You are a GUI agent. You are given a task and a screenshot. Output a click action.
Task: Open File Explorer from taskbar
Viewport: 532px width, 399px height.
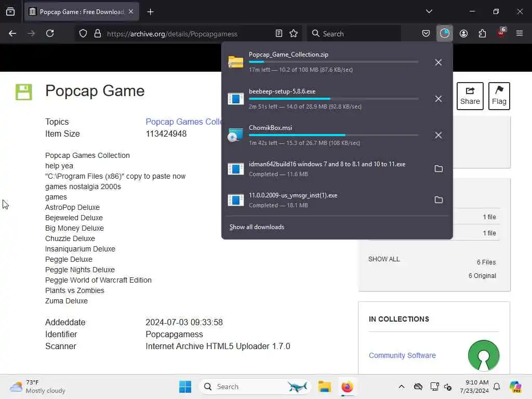pyautogui.click(x=324, y=387)
